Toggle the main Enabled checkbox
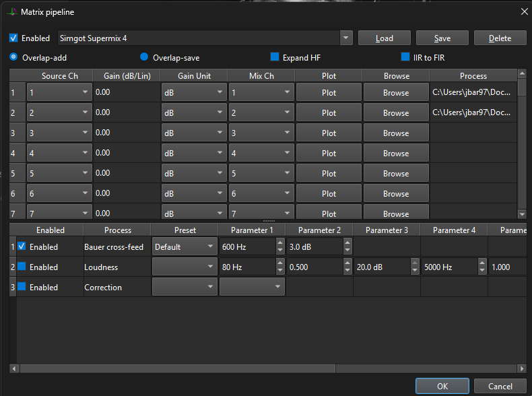Viewport: 532px width, 396px height. pyautogui.click(x=13, y=38)
